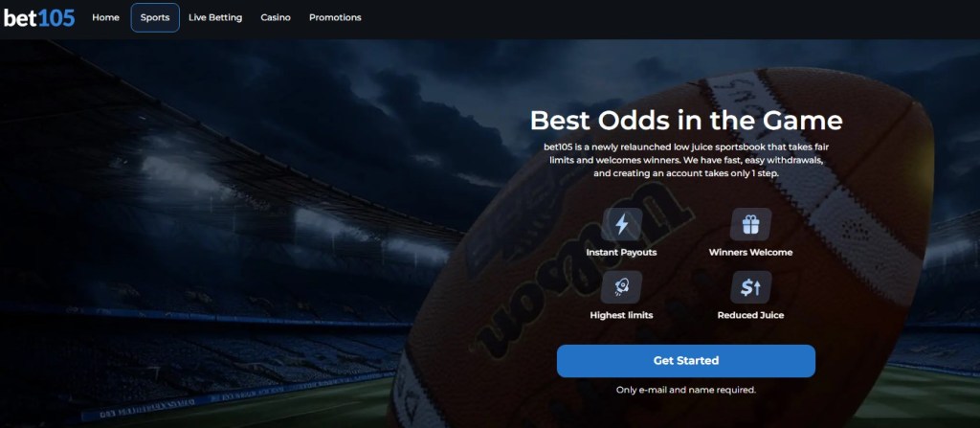Click the Highest limits label

tap(621, 315)
